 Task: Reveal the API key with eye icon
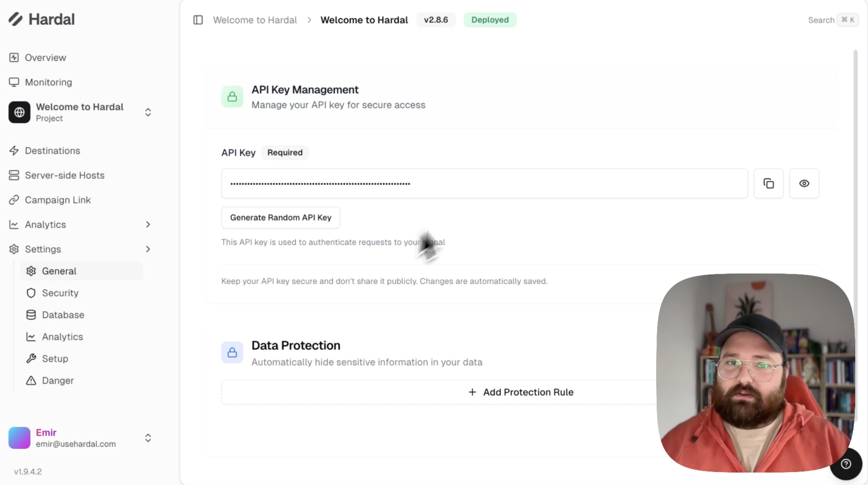pyautogui.click(x=804, y=184)
